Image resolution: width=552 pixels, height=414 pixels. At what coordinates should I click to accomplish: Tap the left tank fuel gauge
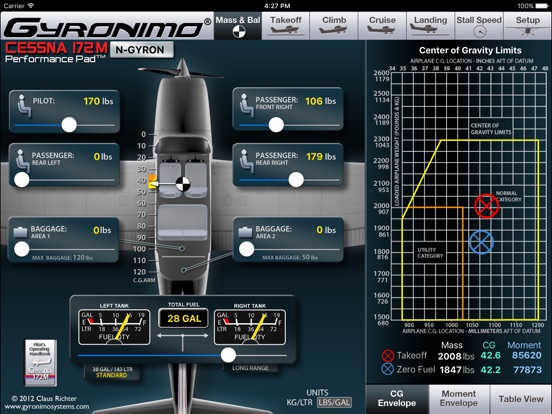[x=114, y=327]
